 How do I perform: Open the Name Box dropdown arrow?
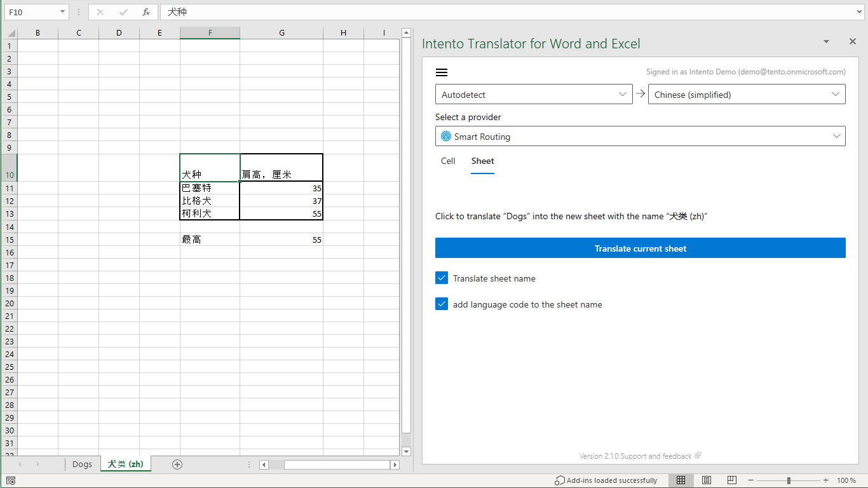pyautogui.click(x=62, y=12)
